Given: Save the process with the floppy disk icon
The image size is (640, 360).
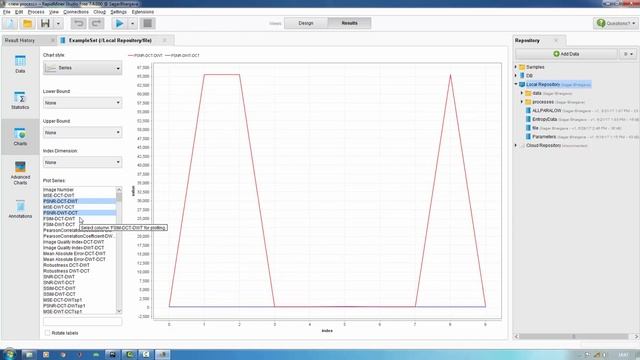Looking at the screenshot, I should tap(45, 23).
